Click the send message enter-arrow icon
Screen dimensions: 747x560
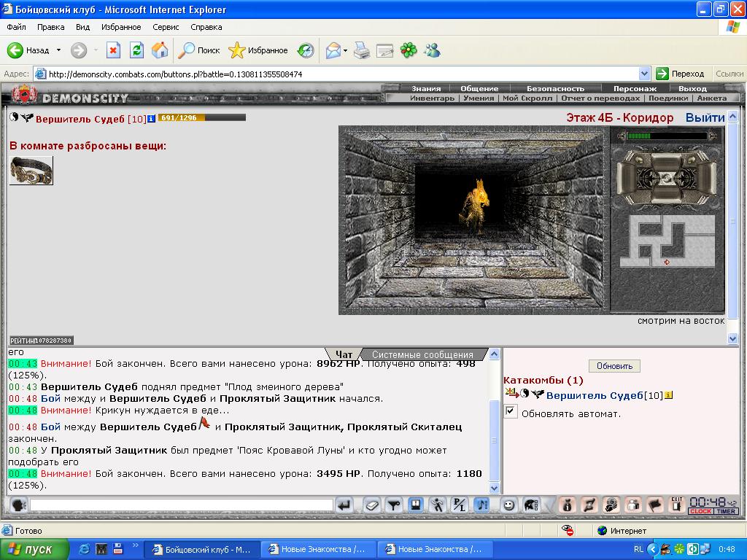click(x=344, y=505)
